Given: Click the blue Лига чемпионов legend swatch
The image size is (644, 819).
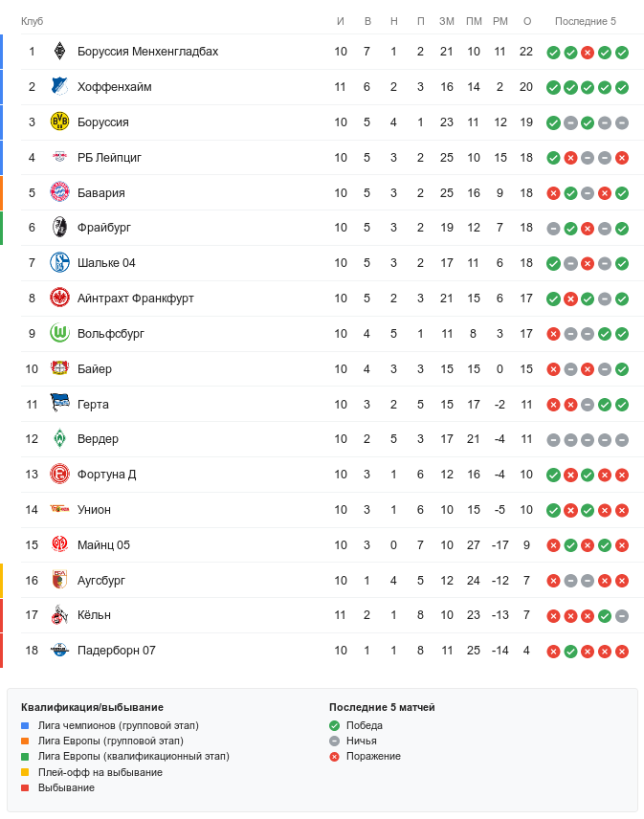Looking at the screenshot, I should tap(26, 726).
